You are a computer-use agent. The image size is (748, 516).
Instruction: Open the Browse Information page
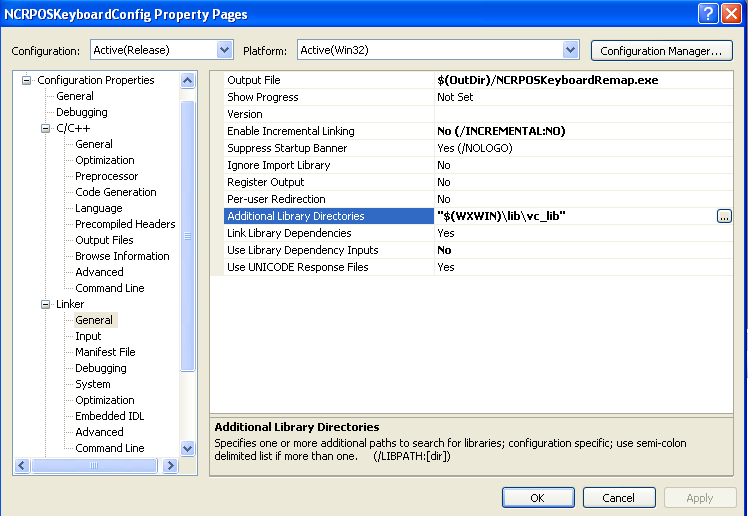click(x=122, y=256)
